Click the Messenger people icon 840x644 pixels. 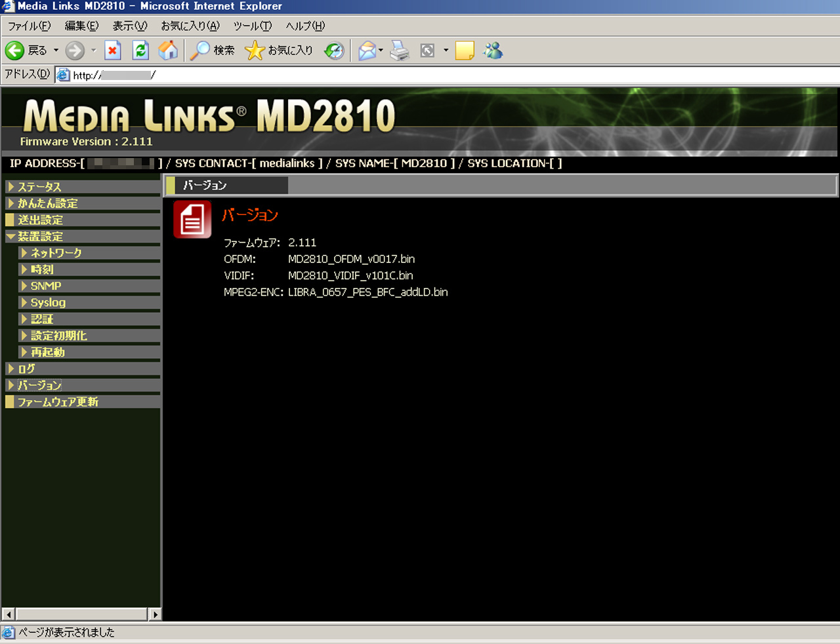click(493, 50)
